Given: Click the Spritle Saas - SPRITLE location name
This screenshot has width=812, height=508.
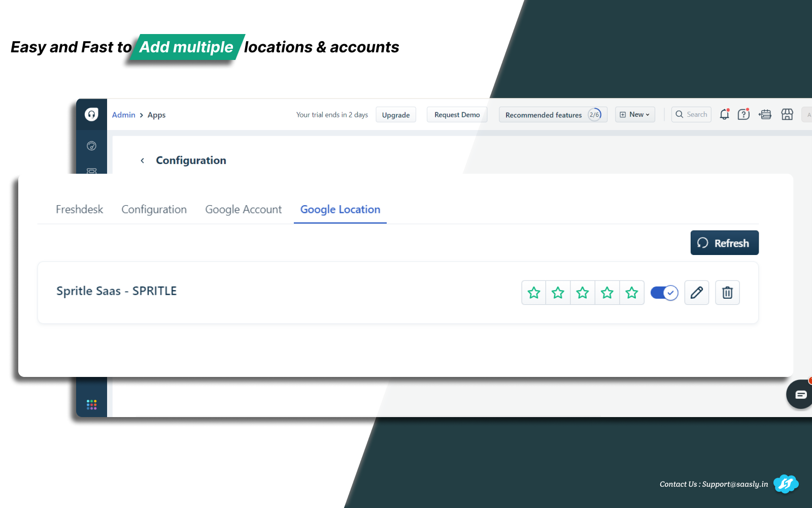Looking at the screenshot, I should 117,291.
